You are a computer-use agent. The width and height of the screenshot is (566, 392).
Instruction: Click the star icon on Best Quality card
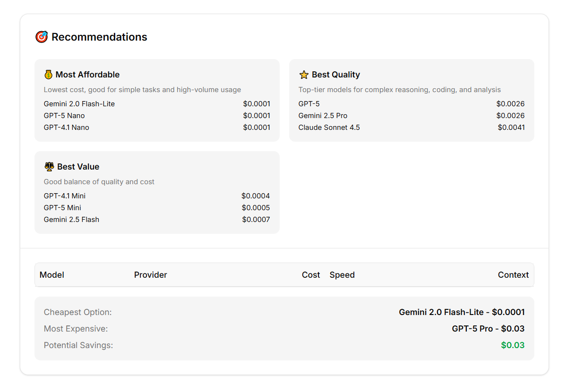303,74
